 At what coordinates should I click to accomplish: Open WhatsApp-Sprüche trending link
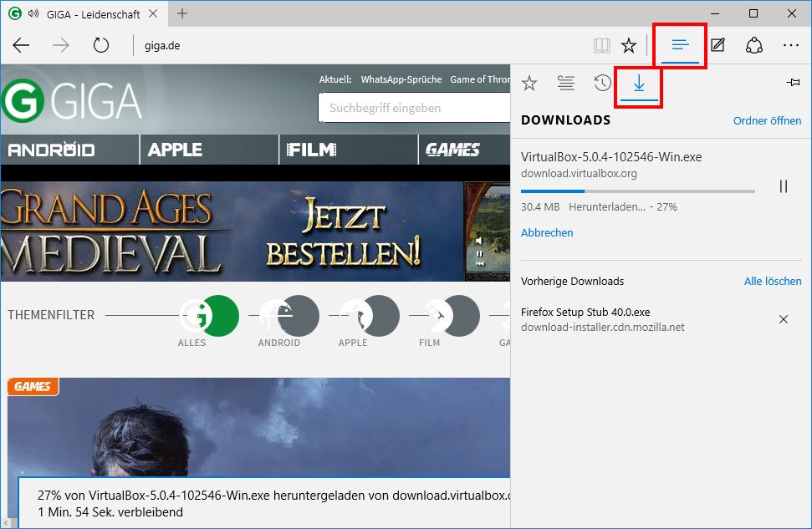(x=401, y=79)
